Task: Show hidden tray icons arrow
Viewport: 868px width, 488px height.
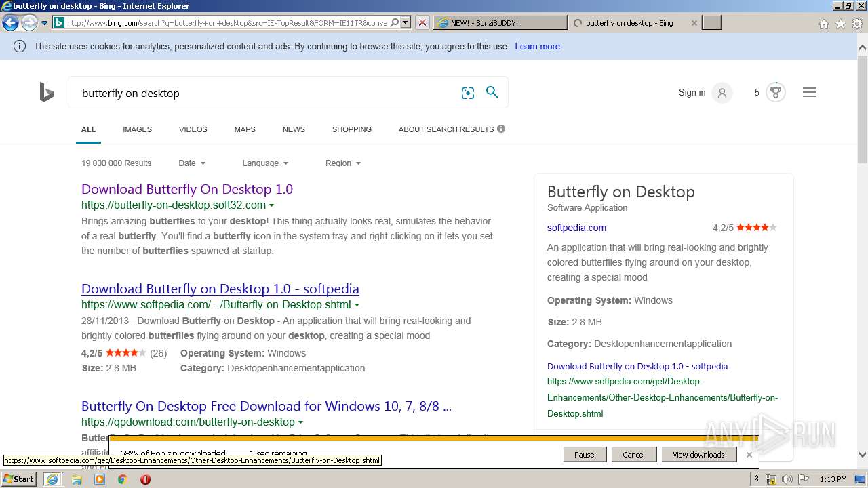Action: 757,479
